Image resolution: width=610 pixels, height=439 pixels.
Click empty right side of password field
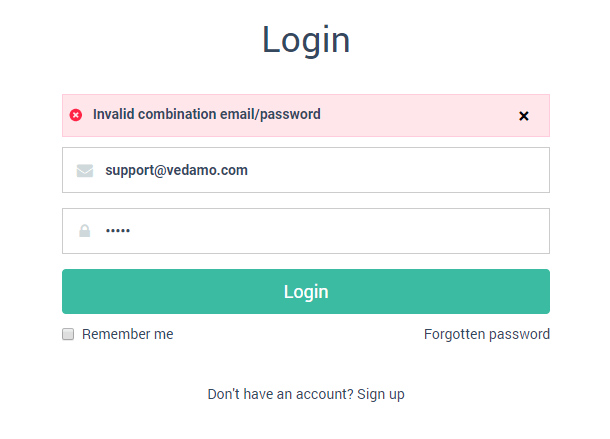pos(338,231)
